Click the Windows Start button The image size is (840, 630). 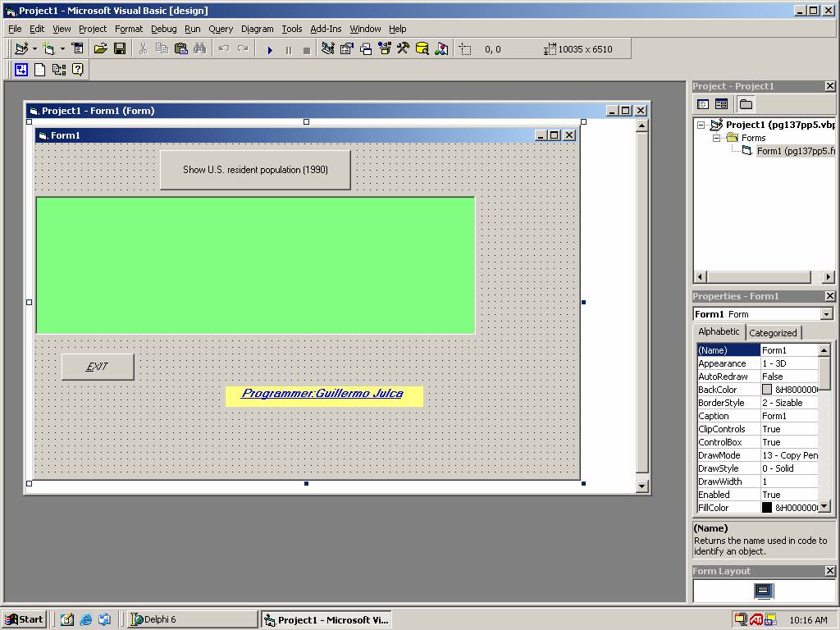pyautogui.click(x=24, y=619)
